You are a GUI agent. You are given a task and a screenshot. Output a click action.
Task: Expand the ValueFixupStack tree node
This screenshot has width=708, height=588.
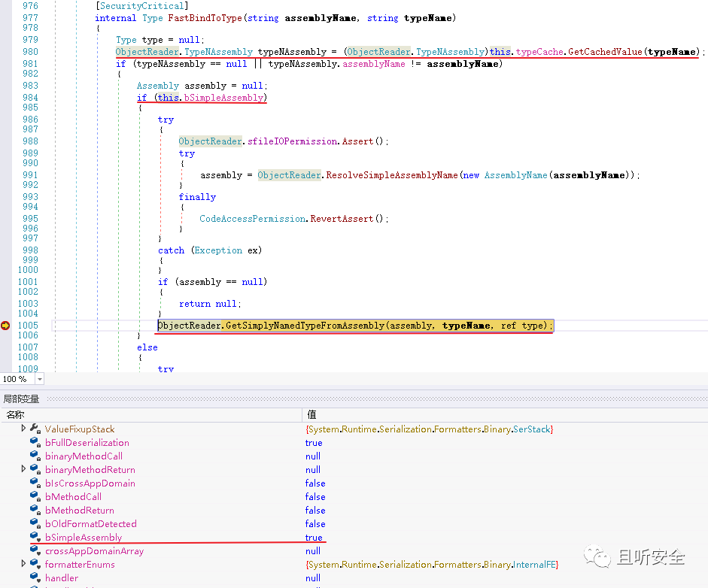[x=23, y=428]
